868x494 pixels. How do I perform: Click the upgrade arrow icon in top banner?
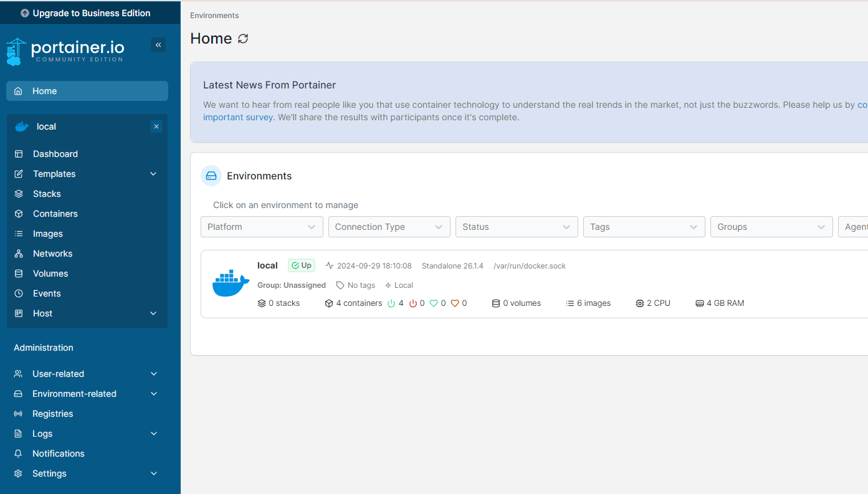coord(25,13)
